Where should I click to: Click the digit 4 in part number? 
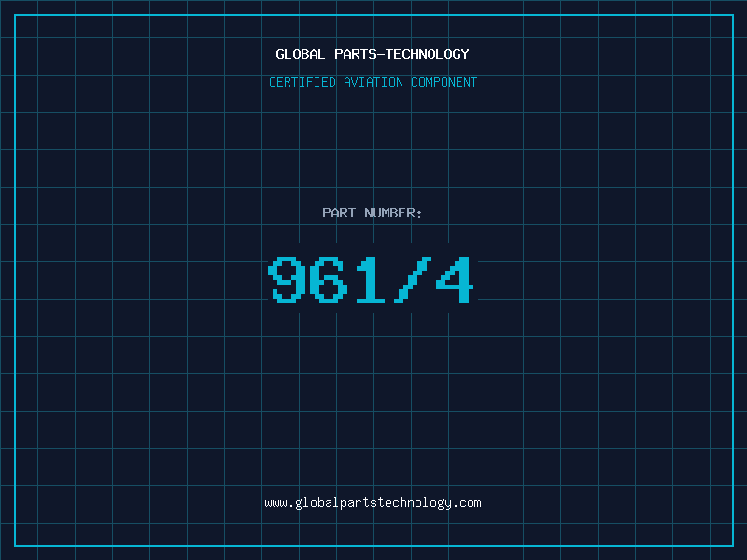455,279
